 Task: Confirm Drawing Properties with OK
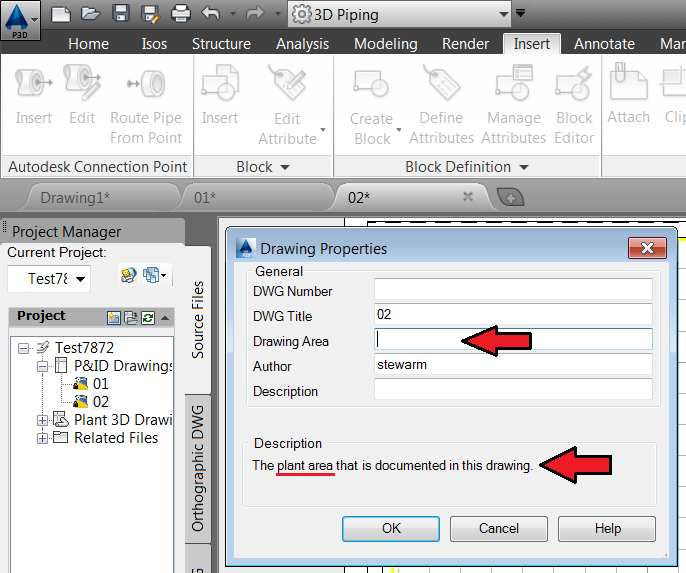pos(391,529)
